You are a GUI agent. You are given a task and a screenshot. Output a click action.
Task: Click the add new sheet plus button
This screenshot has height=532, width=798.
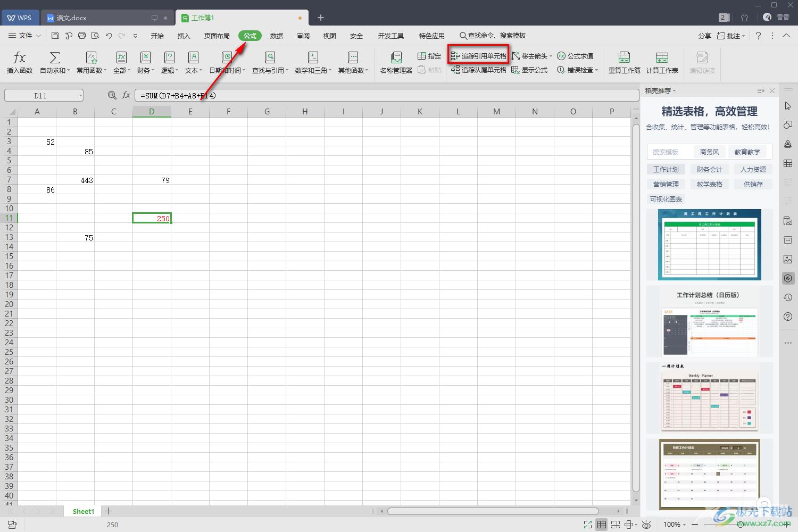point(108,511)
